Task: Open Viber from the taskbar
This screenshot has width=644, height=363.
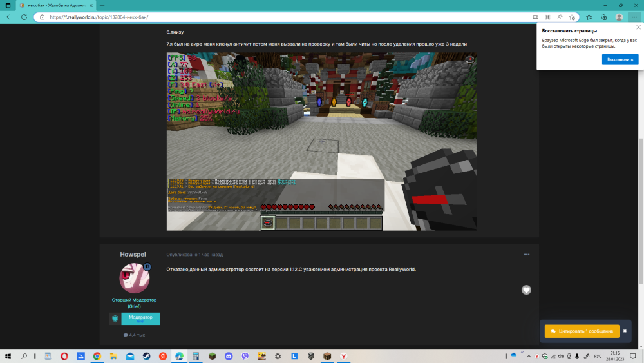Action: click(x=245, y=357)
